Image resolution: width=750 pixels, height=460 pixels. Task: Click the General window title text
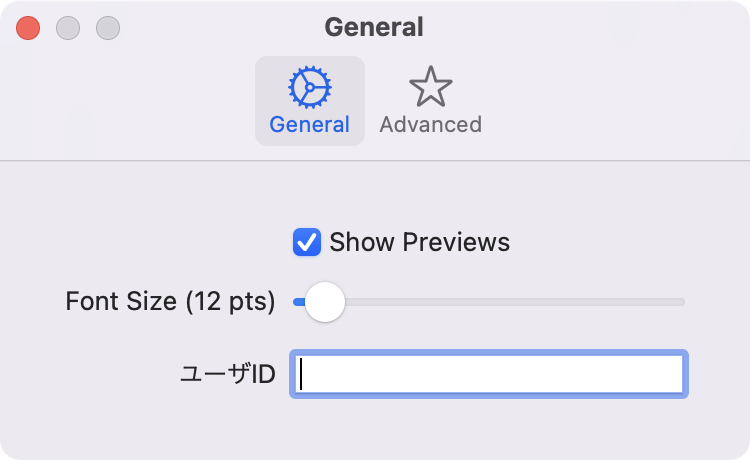click(x=374, y=27)
